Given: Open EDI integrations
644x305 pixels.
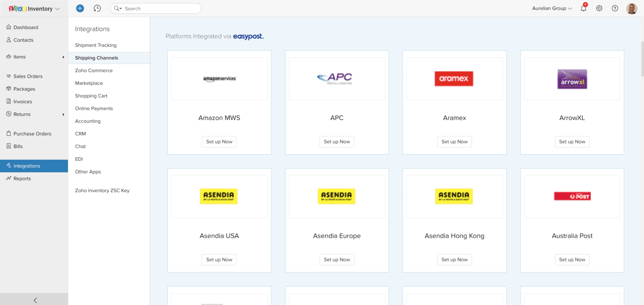Looking at the screenshot, I should pos(79,159).
